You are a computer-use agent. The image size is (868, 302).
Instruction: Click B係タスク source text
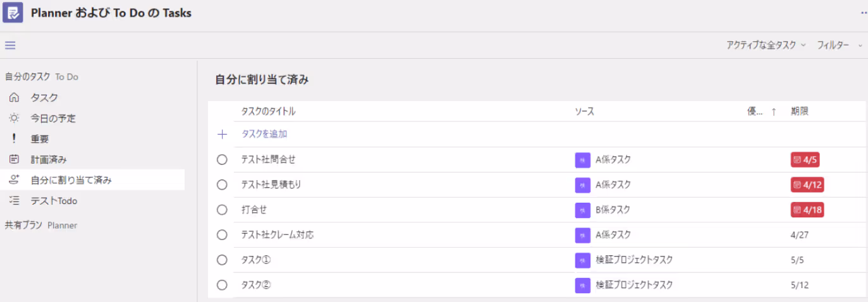(613, 210)
